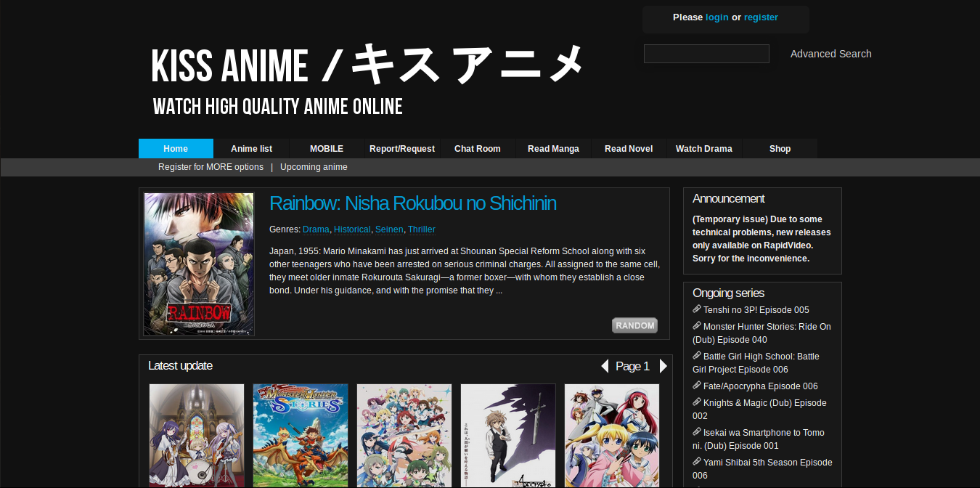Click link icon beside Tenshi no 3P! Episode 005
This screenshot has width=980, height=488.
pyautogui.click(x=697, y=309)
